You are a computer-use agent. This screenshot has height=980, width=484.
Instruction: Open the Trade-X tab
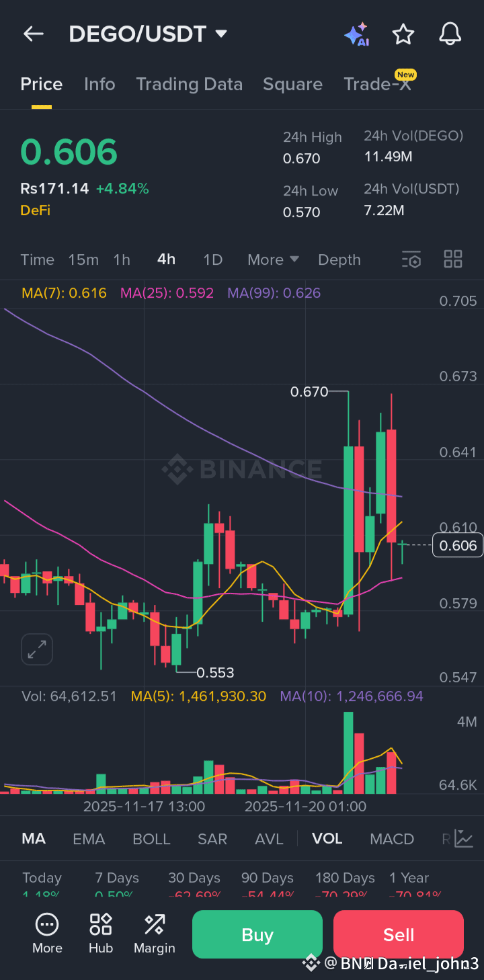click(x=377, y=84)
